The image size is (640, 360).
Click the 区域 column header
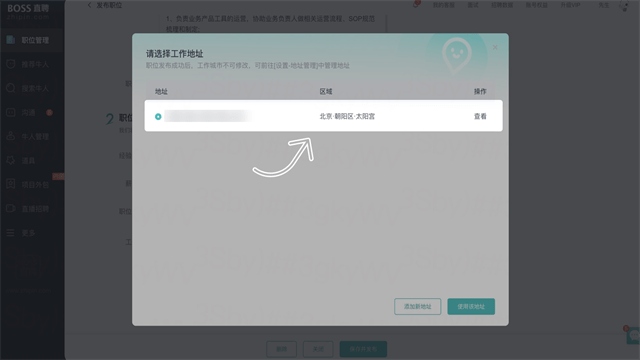(x=326, y=91)
